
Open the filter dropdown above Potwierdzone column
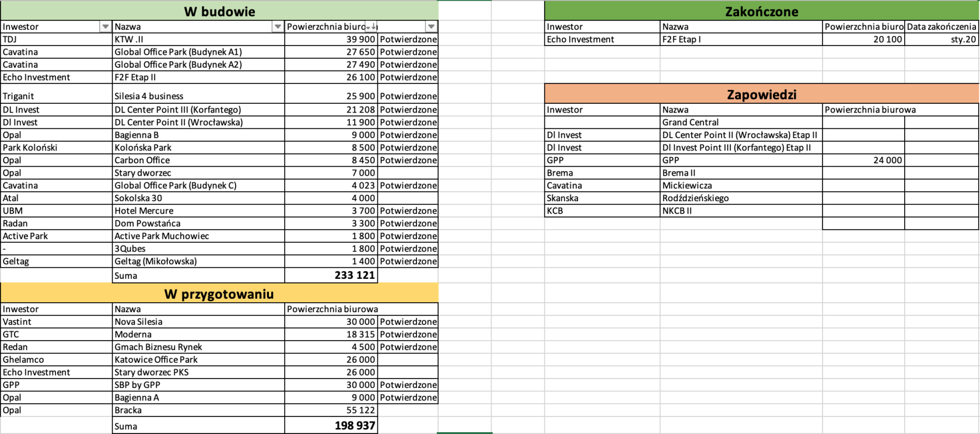click(430, 27)
